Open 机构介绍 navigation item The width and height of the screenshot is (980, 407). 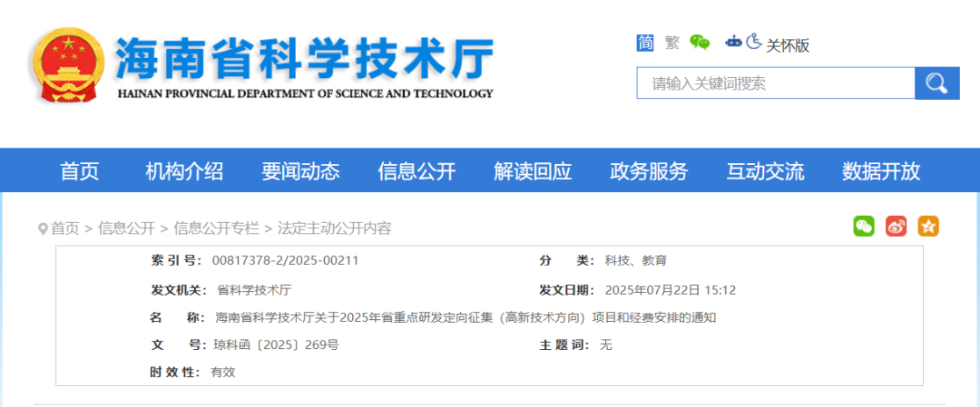(184, 171)
